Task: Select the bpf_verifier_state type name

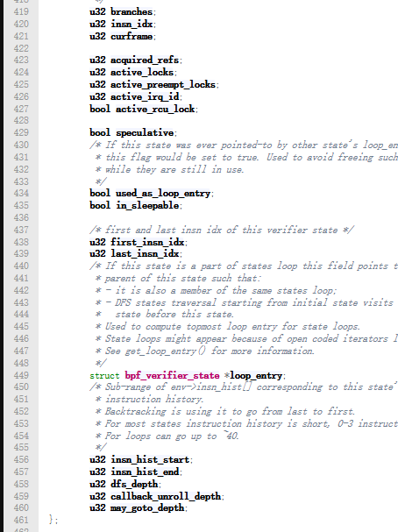Action: pyautogui.click(x=172, y=376)
